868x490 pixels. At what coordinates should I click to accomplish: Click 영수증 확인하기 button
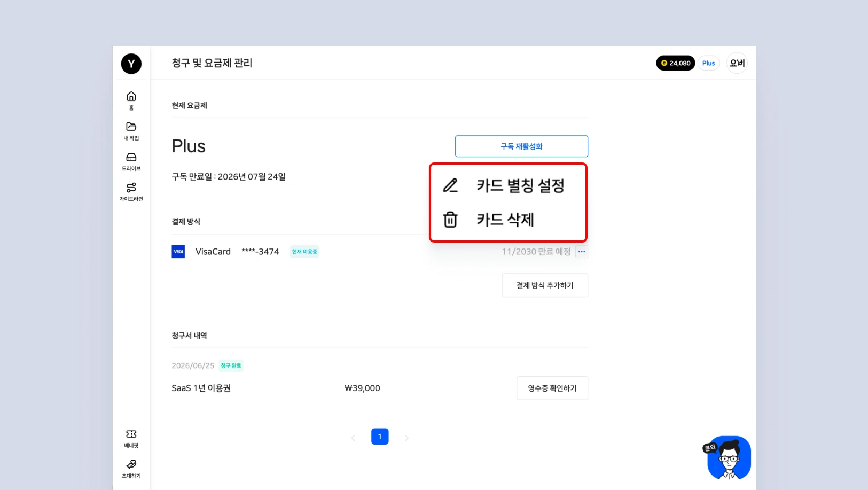point(552,388)
